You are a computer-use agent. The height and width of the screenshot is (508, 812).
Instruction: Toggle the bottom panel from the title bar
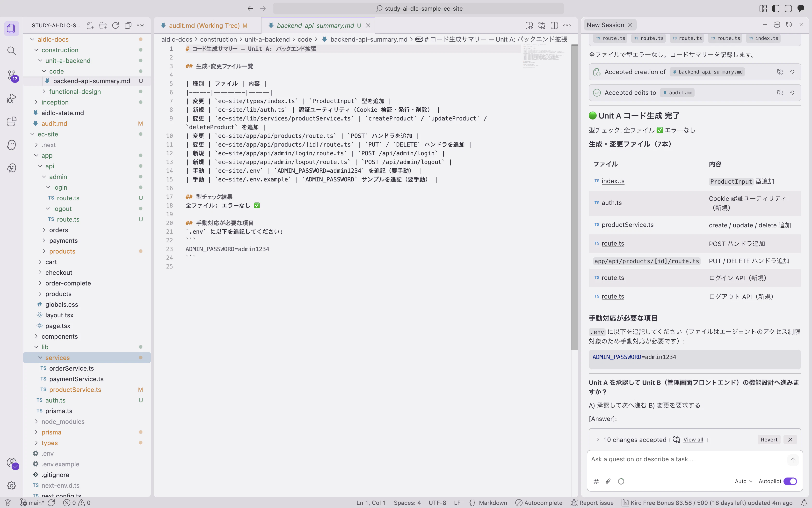point(788,8)
